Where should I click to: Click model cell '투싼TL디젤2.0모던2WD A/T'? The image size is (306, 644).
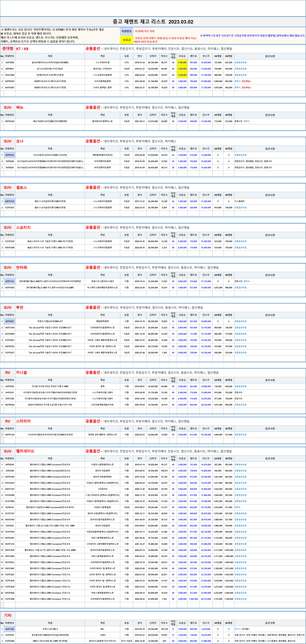tap(50, 321)
